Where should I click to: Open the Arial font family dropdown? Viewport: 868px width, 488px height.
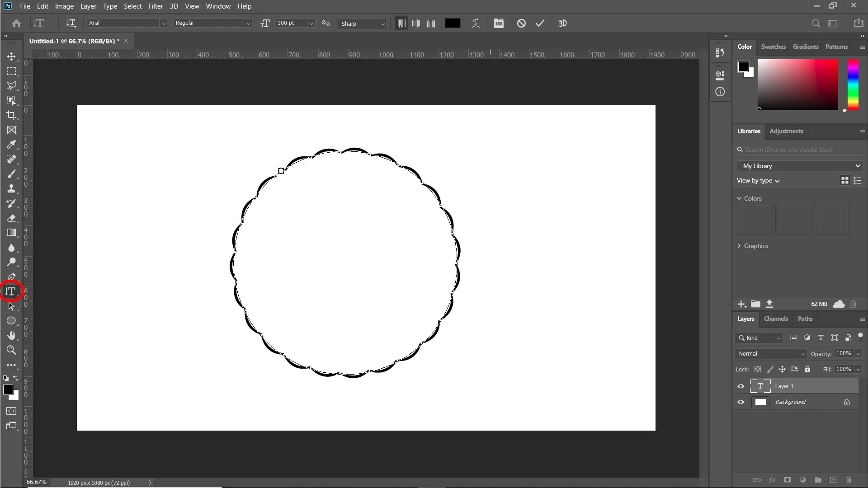[163, 23]
